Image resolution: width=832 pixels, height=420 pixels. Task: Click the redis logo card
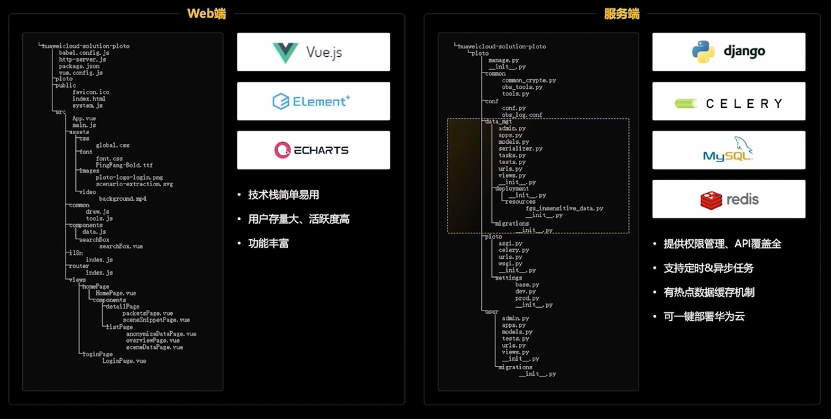[729, 199]
